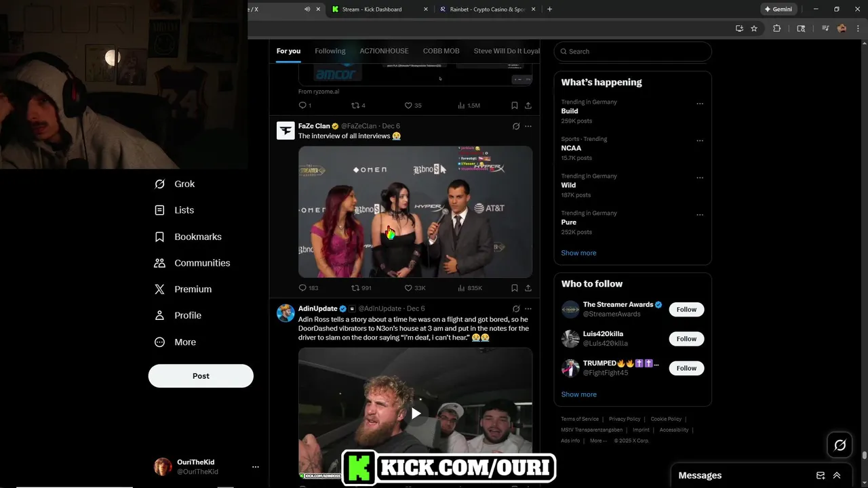Viewport: 868px width, 488px height.
Task: Switch to Stream - Kick Dashboard tab
Action: (380, 9)
